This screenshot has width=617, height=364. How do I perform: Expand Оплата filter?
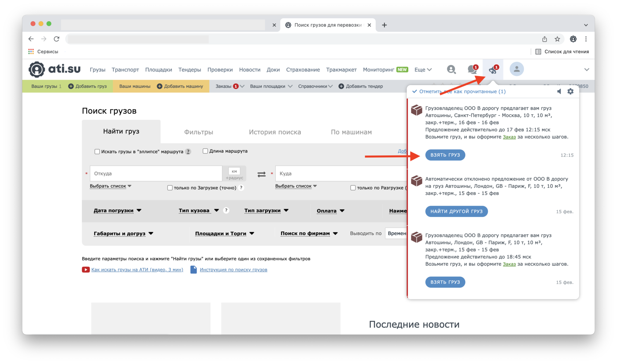(331, 211)
